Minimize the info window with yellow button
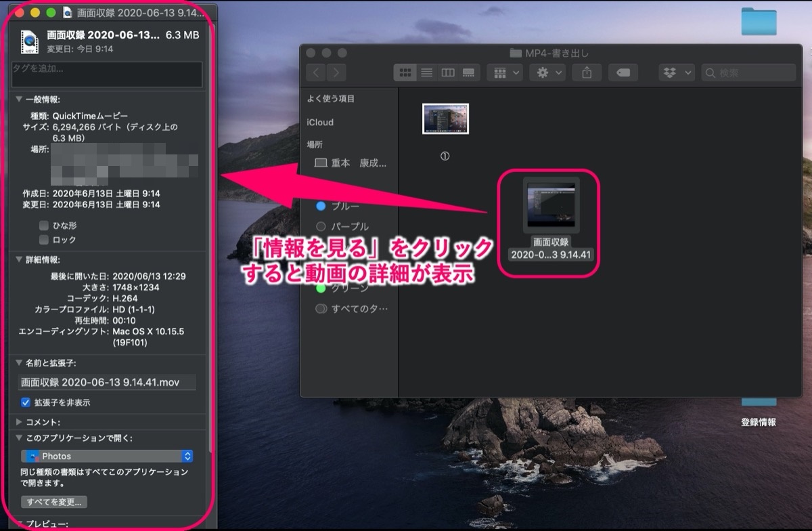Image resolution: width=812 pixels, height=531 pixels. [x=35, y=12]
